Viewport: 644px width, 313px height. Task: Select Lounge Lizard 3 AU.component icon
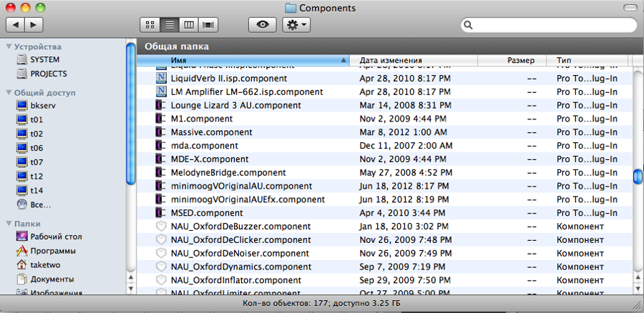pyautogui.click(x=161, y=106)
